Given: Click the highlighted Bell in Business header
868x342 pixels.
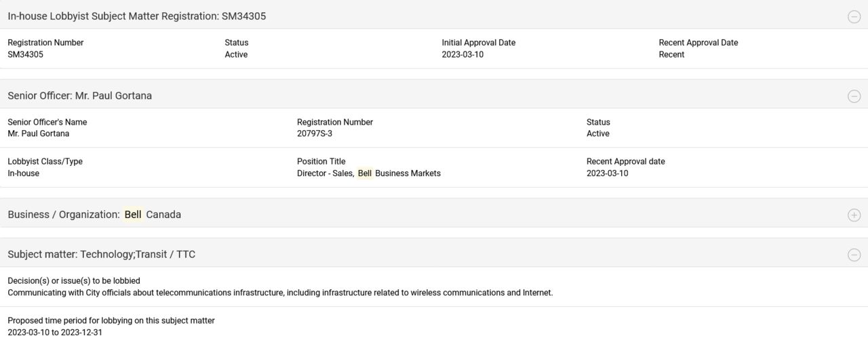Looking at the screenshot, I should [x=133, y=215].
